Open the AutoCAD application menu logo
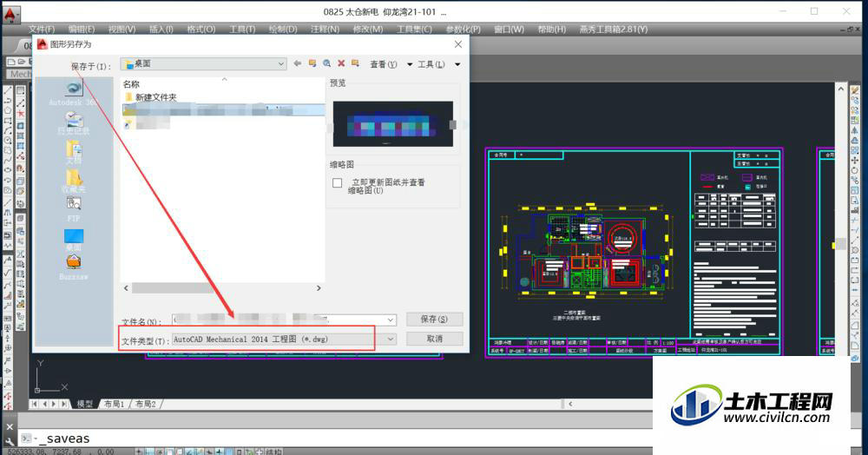 (11, 14)
